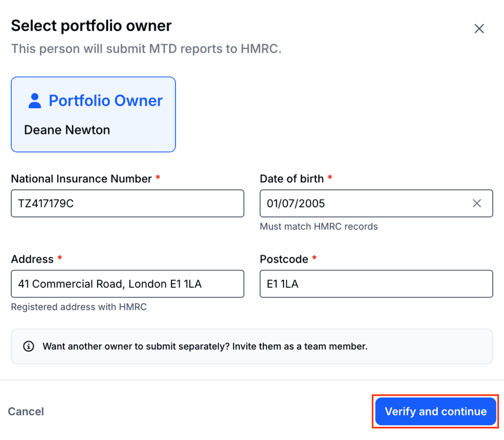Click the Registered address with HMRC hint
Screen dimensions: 504x440
click(x=79, y=307)
